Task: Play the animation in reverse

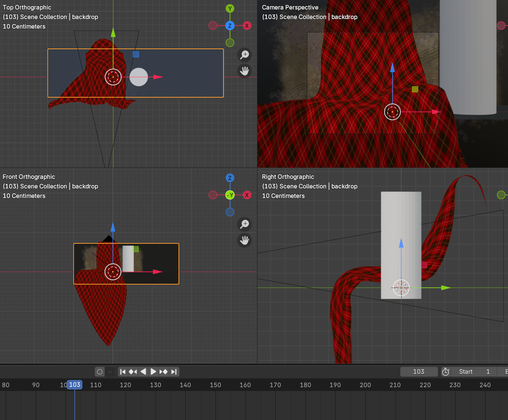Action: [x=143, y=372]
